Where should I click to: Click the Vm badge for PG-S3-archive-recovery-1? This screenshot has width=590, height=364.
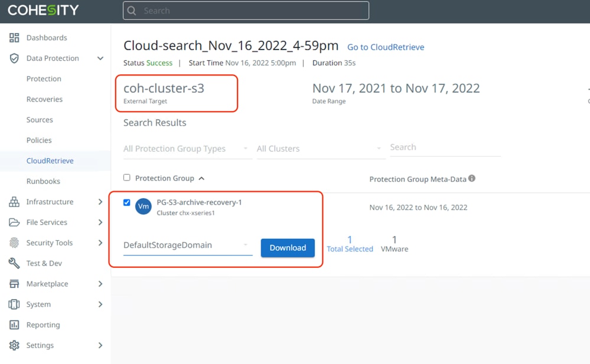coord(144,206)
